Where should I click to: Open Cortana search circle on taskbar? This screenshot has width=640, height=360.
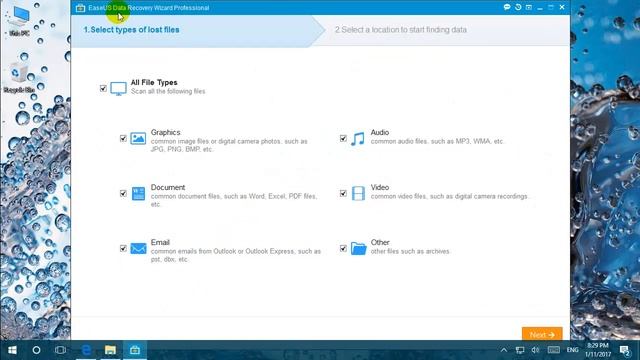tap(36, 350)
